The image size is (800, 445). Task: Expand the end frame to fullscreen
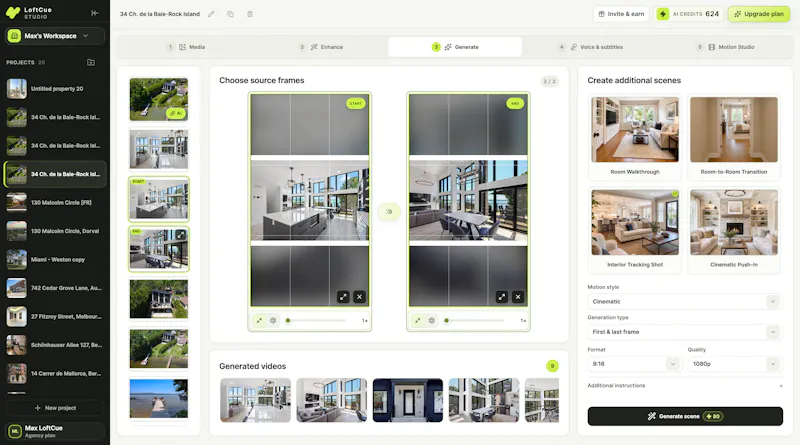(x=502, y=296)
